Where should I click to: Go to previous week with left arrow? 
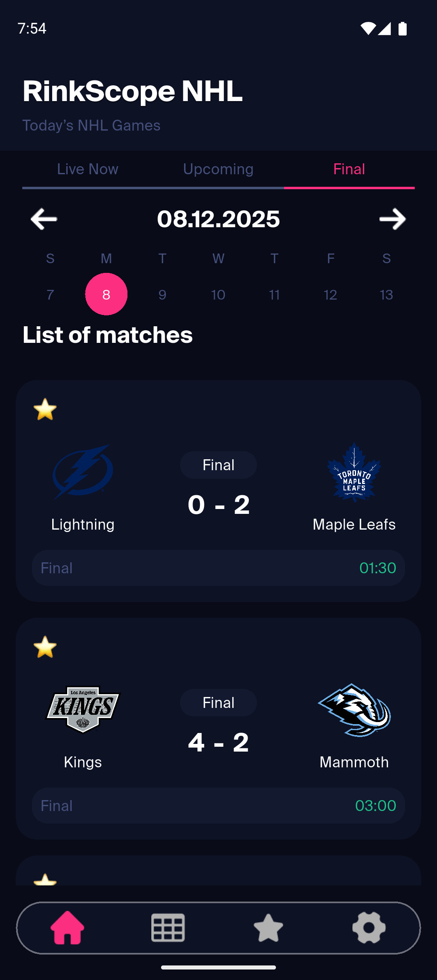click(x=44, y=219)
